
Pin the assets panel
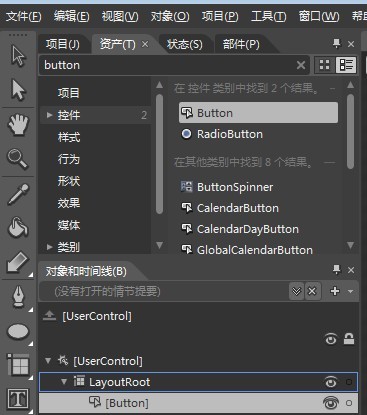pyautogui.click(x=337, y=43)
